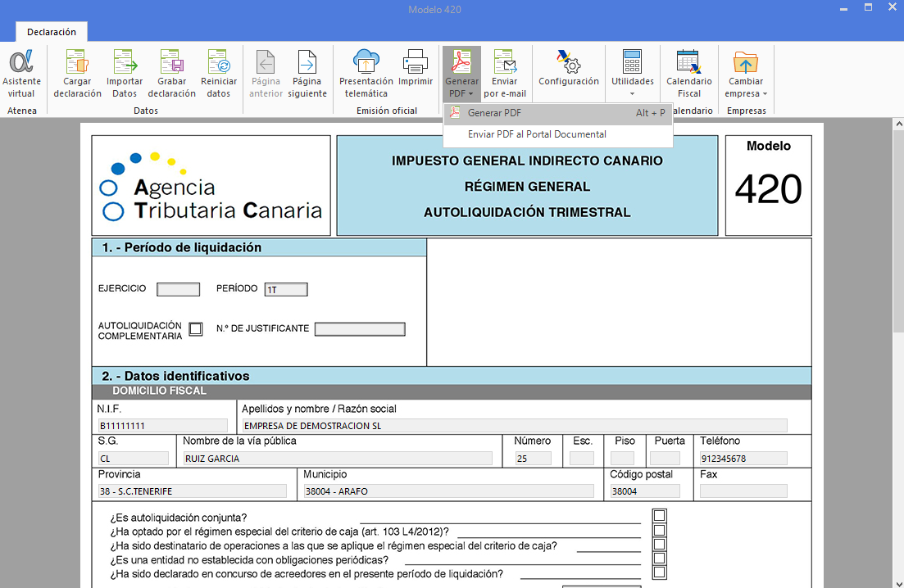Click the N.I.F. field B11111111
Image resolution: width=904 pixels, height=588 pixels.
tap(162, 426)
